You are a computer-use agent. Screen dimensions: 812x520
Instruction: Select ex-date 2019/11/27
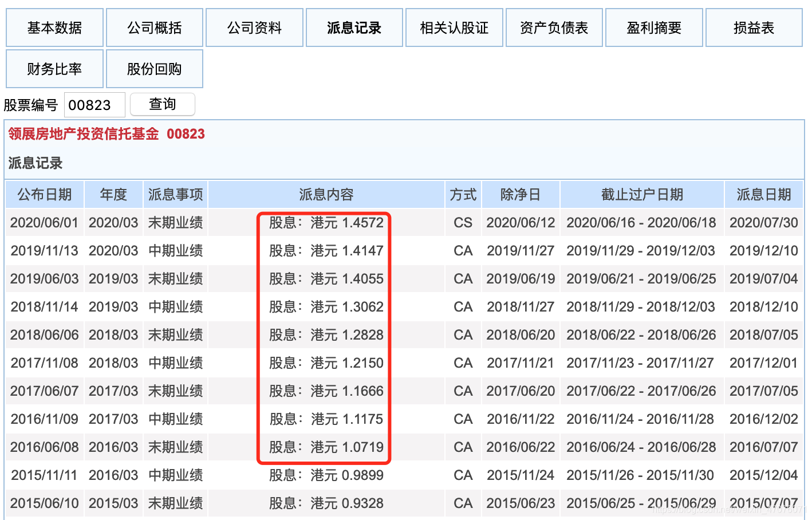coord(521,251)
